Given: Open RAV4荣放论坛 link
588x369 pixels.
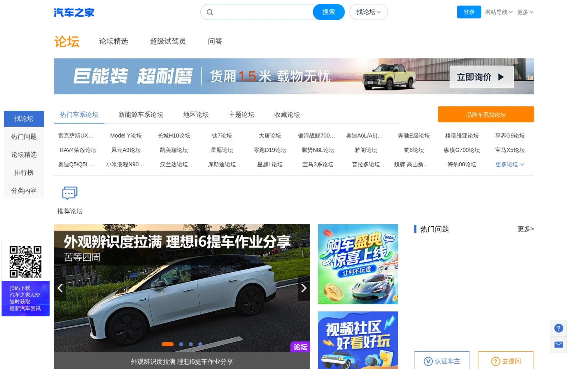Looking at the screenshot, I should (78, 150).
